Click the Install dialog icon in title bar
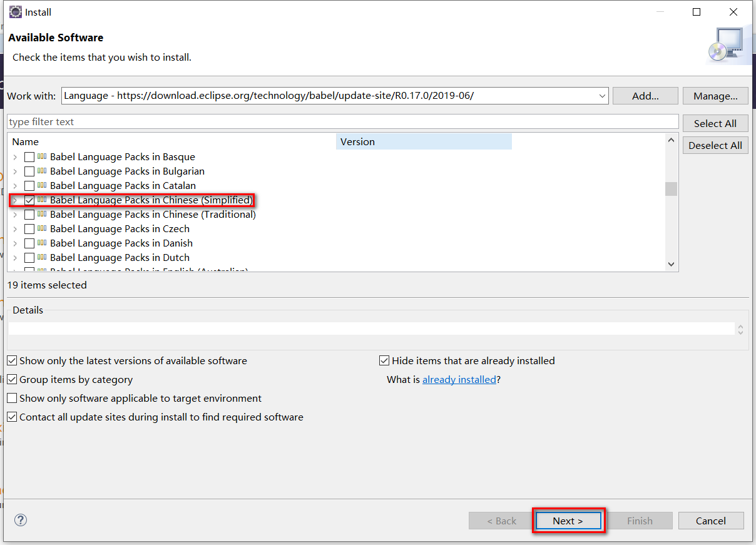Image resolution: width=756 pixels, height=545 pixels. tap(15, 11)
